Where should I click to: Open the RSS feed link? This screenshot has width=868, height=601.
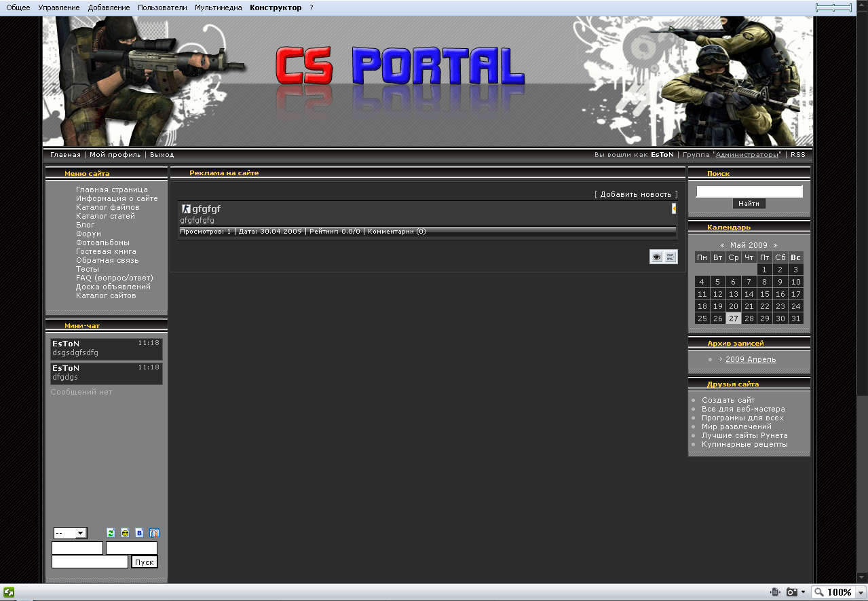[x=798, y=155]
